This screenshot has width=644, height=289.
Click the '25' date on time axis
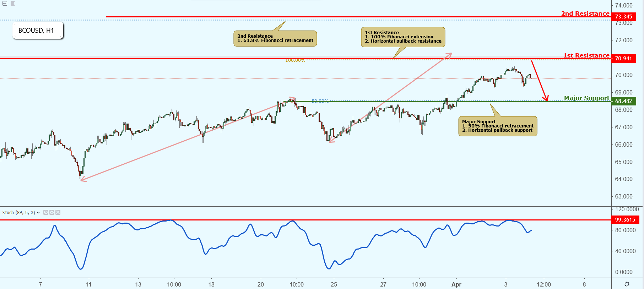(334, 284)
